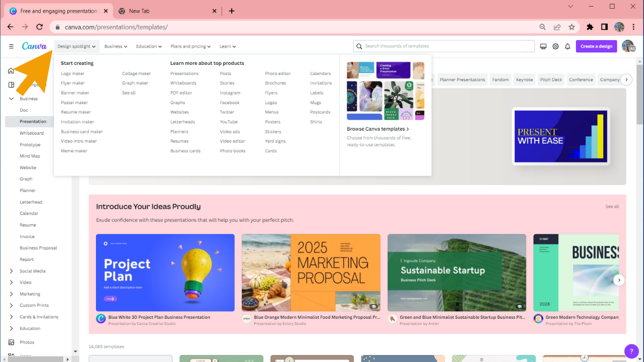644x362 pixels.
Task: Open the Sustainable Startup template thumbnail
Action: [457, 273]
